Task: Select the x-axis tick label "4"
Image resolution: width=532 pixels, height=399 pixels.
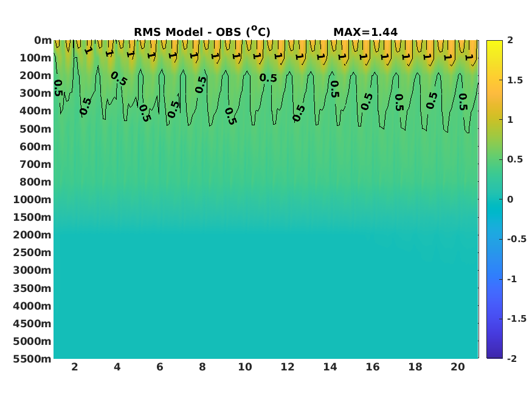Action: tap(117, 367)
